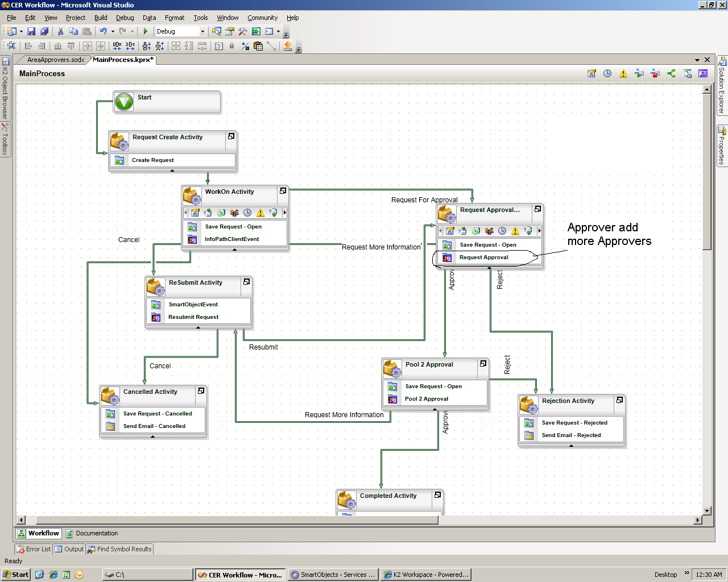
Task: Switch to K2 Workspace taskbar window
Action: click(x=426, y=575)
